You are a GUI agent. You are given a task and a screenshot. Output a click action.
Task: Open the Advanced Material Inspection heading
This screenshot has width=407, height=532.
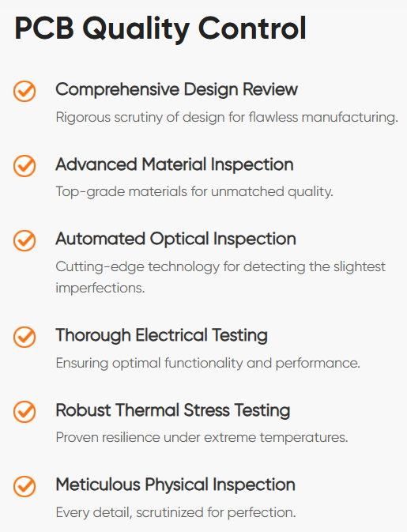coord(175,165)
